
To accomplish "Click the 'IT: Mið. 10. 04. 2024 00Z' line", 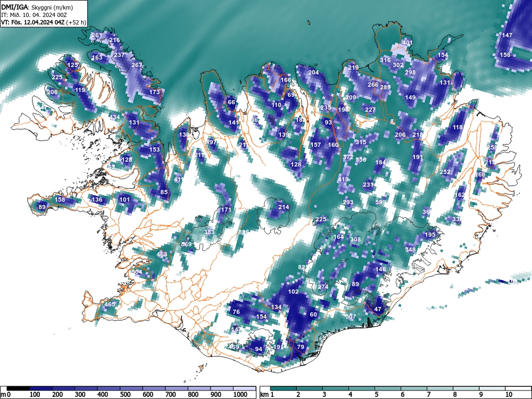I will pos(34,15).
